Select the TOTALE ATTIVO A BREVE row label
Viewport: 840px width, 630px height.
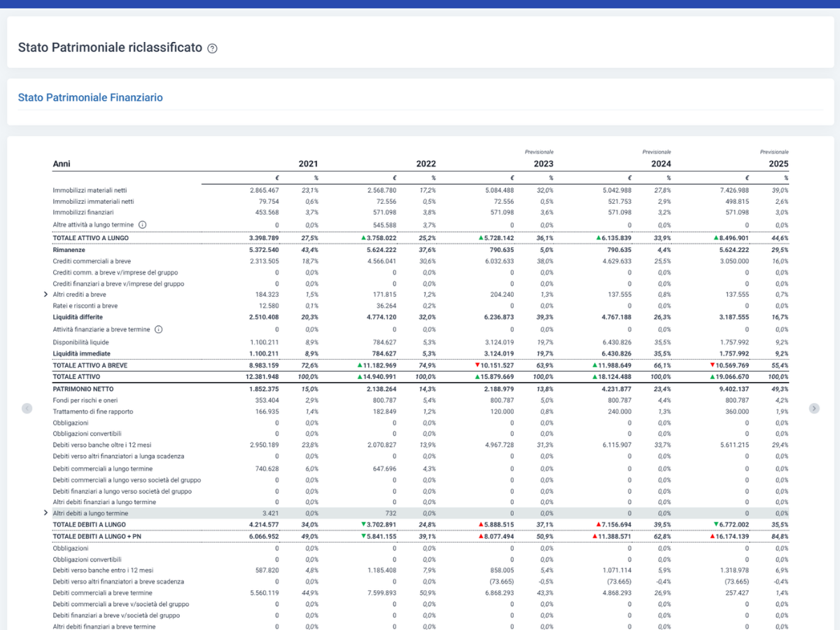pos(90,365)
